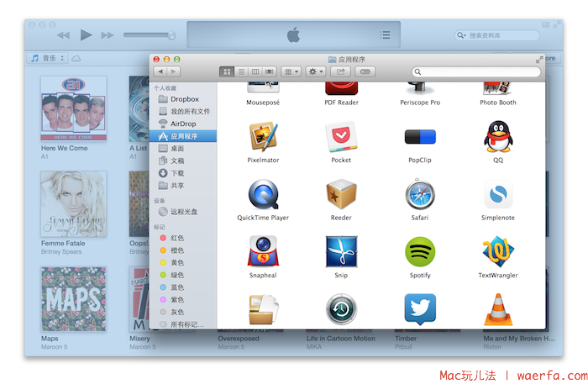Click the Finder share button

point(340,71)
